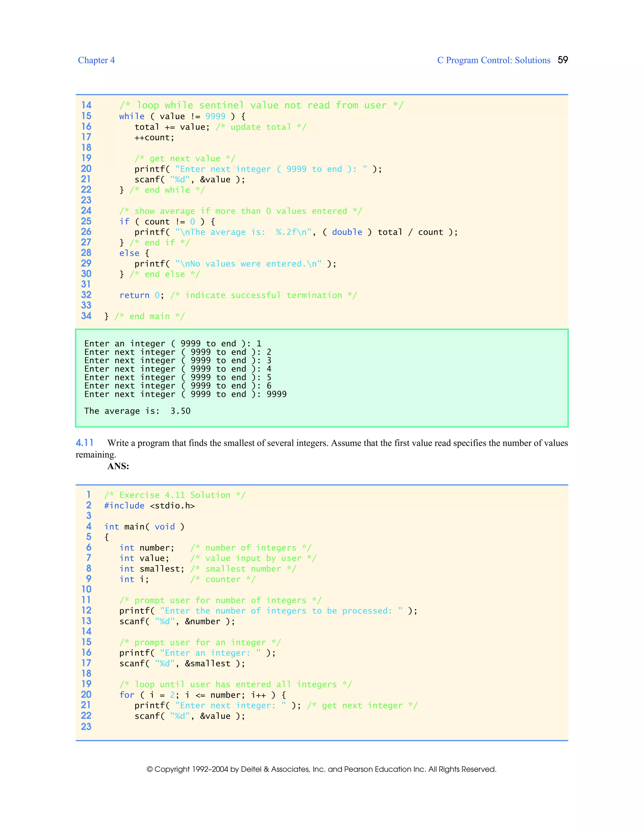Click the output line ending with 9999

[186, 394]
